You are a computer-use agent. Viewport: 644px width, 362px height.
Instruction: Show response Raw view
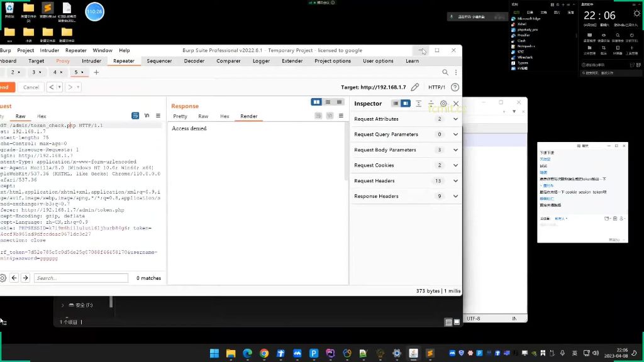(203, 116)
